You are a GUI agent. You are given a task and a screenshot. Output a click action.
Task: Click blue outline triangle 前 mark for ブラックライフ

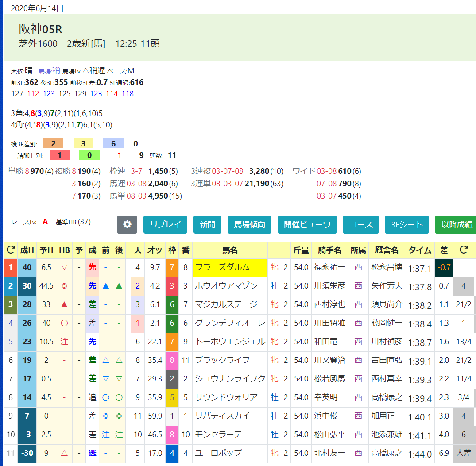point(106,360)
